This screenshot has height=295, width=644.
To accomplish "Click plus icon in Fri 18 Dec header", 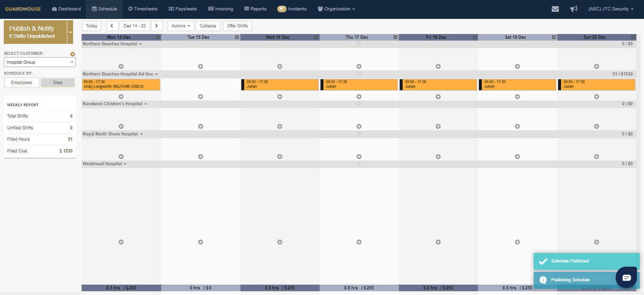I will tap(475, 37).
